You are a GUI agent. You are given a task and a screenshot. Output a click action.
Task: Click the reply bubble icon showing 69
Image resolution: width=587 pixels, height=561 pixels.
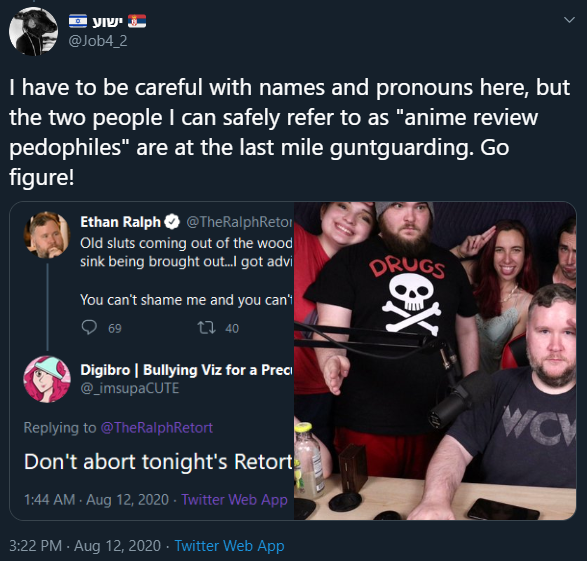coord(89,328)
